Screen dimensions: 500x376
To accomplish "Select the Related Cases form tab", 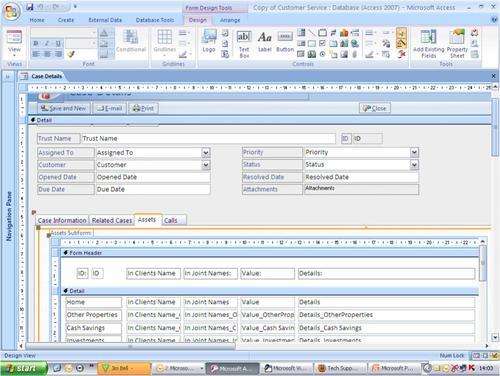I will [x=112, y=220].
